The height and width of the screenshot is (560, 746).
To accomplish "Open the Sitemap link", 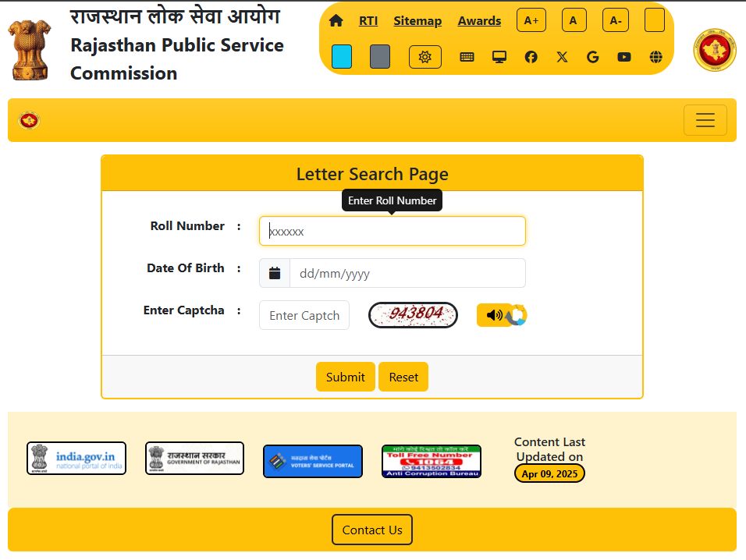I will 417,21.
